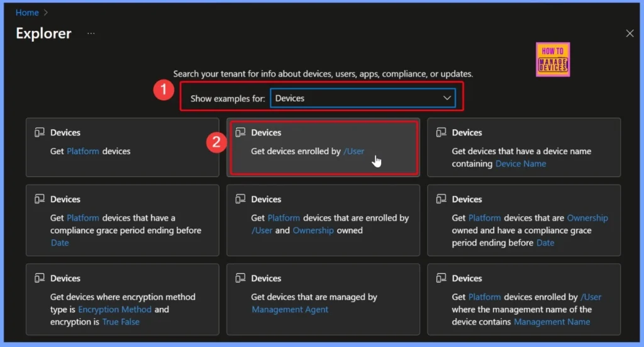
Task: Select Ownership in the grace period card
Action: click(x=587, y=218)
